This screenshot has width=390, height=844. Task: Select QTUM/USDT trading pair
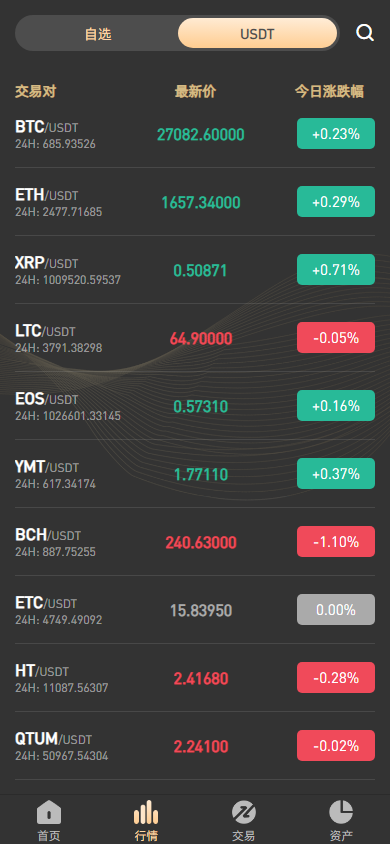coord(195,745)
